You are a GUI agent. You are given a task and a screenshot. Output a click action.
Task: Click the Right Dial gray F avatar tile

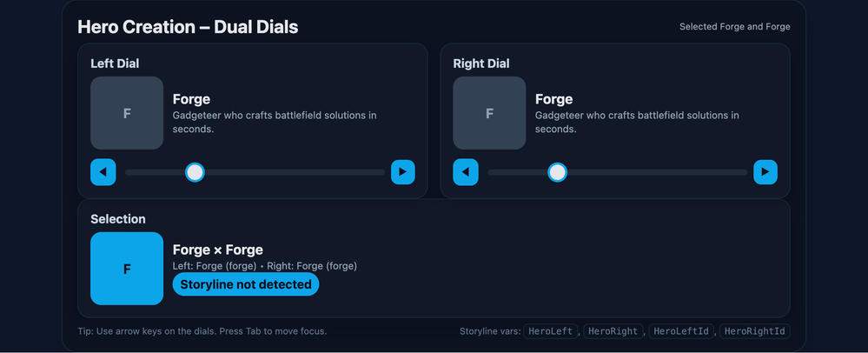pos(489,113)
